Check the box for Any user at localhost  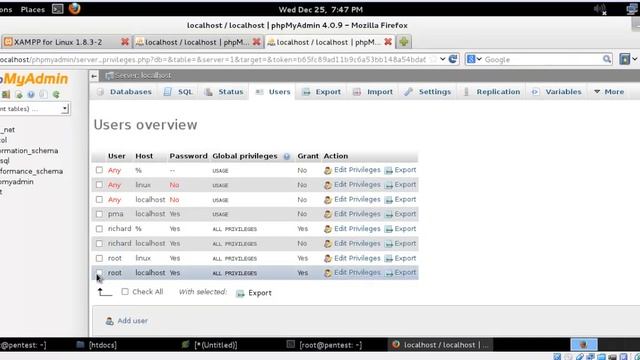click(x=99, y=199)
